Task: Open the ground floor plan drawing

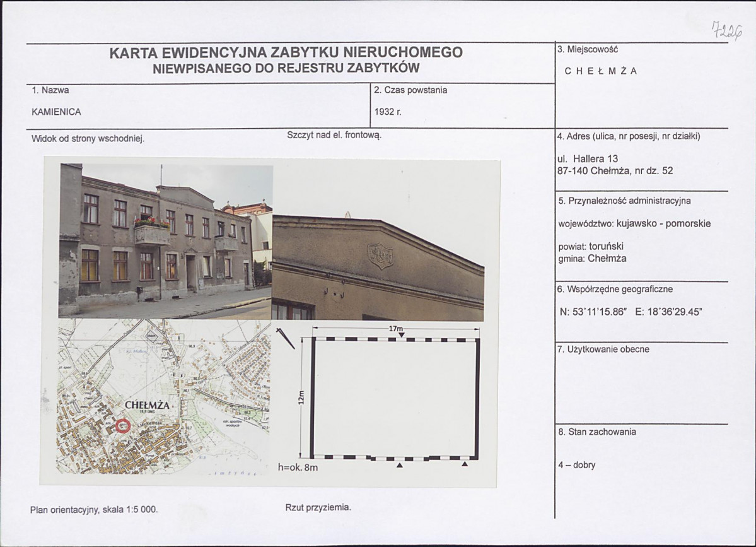Action: click(395, 398)
